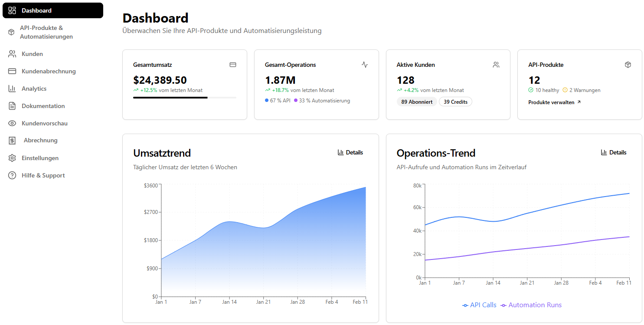The image size is (644, 325).
Task: Click the package icon on API-Produkte card
Action: 628,64
